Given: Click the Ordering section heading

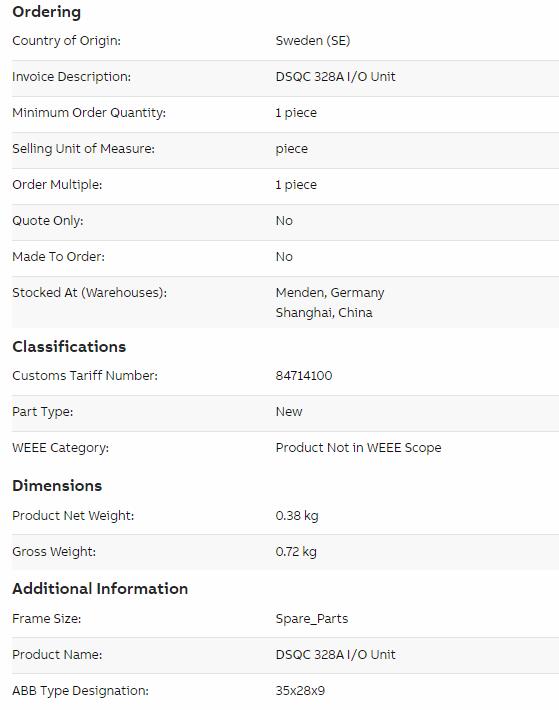Looking at the screenshot, I should 47,12.
